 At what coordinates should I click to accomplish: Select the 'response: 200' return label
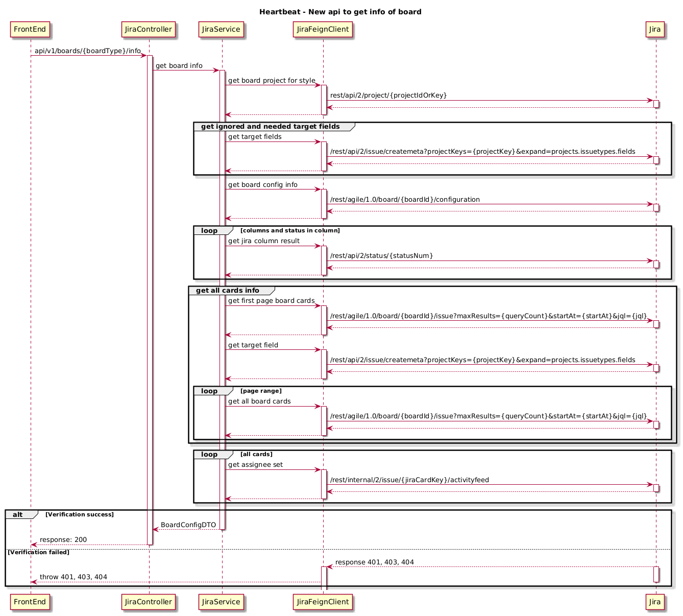coord(63,539)
